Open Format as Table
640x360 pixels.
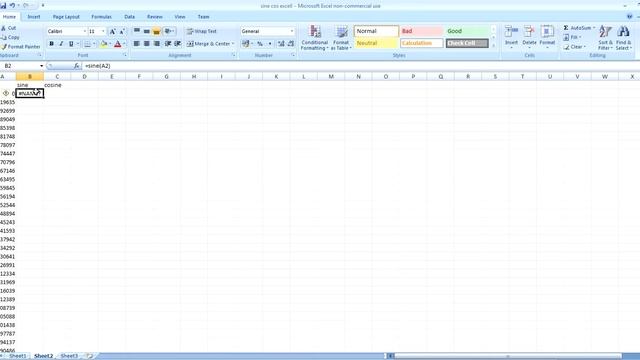coord(341,38)
